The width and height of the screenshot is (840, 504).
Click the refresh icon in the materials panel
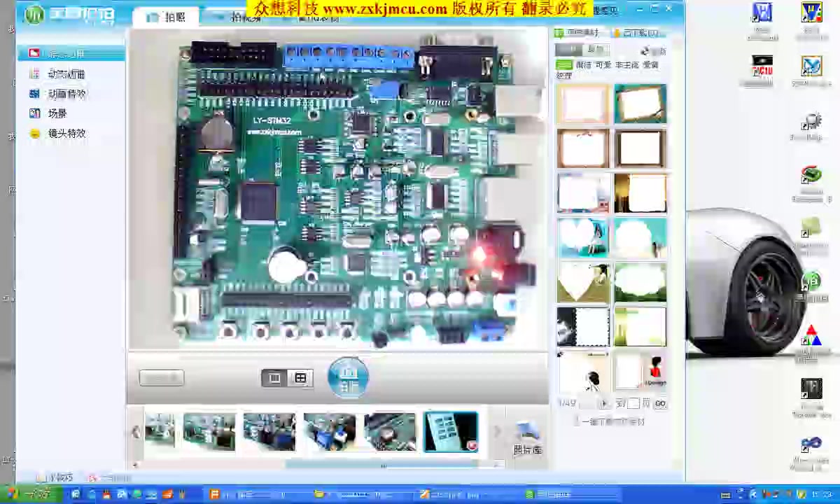point(645,50)
